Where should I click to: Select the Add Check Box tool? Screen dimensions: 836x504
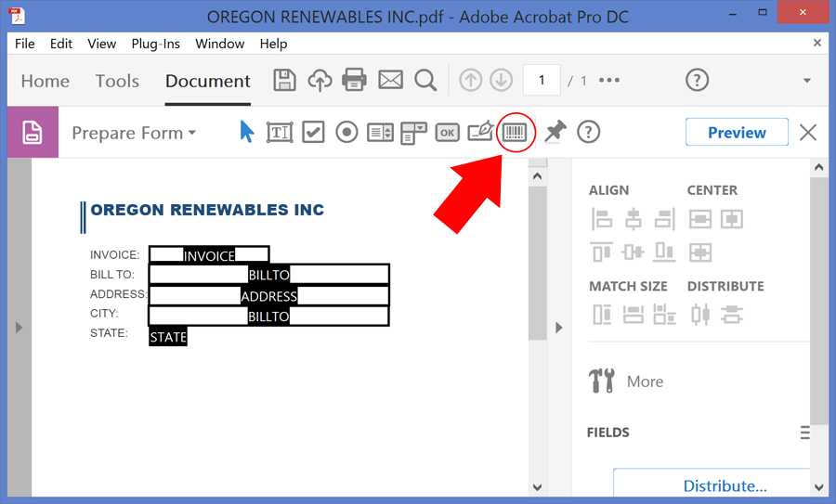pyautogui.click(x=314, y=132)
